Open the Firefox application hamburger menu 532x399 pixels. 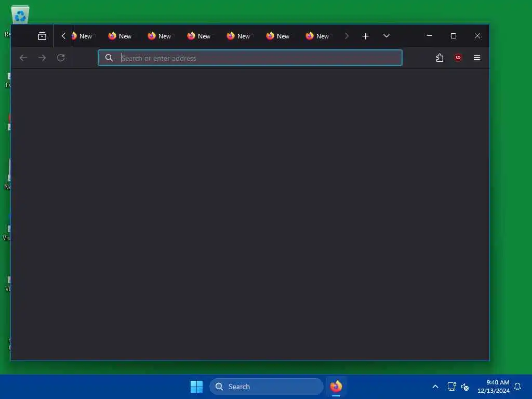[477, 58]
